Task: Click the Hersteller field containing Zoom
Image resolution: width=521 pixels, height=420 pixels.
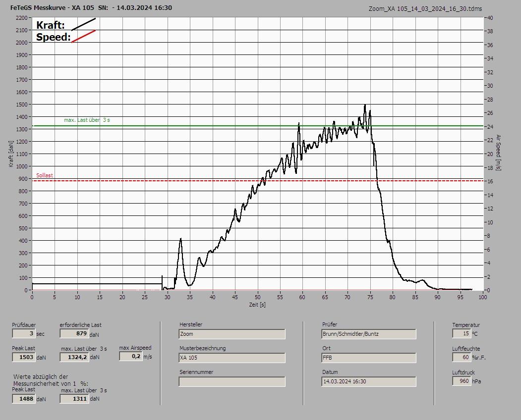Action: 232,334
